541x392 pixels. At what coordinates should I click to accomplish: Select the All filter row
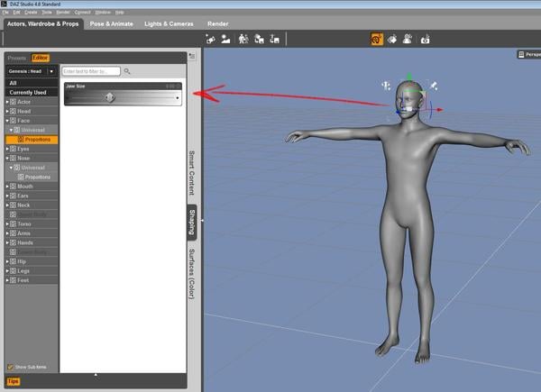click(32, 83)
